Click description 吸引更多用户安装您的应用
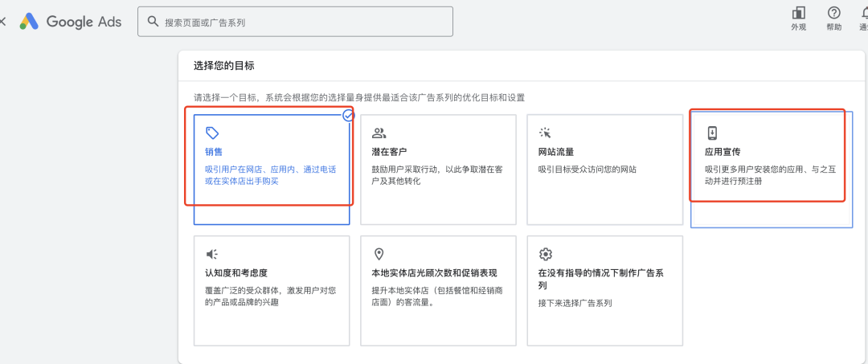The height and width of the screenshot is (364, 868). tap(771, 175)
